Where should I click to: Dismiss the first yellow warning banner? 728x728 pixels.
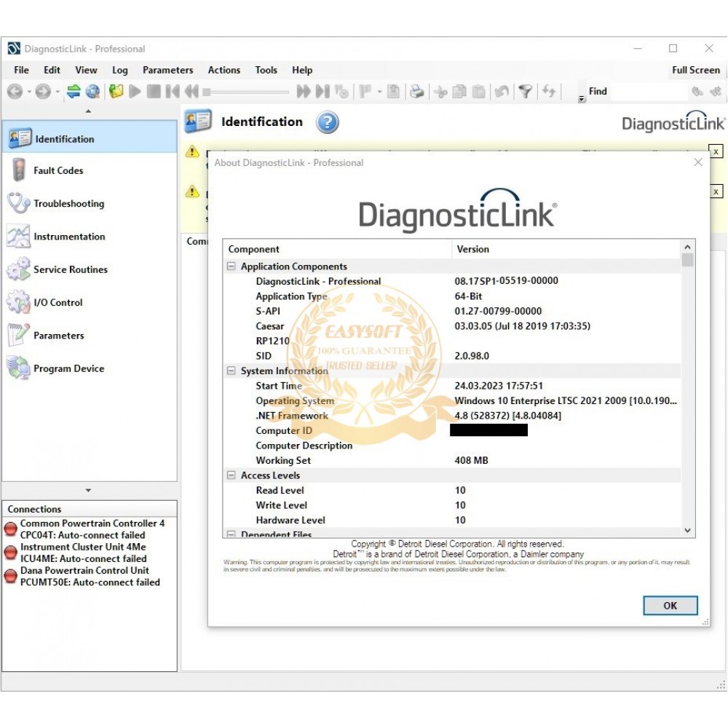tap(716, 151)
